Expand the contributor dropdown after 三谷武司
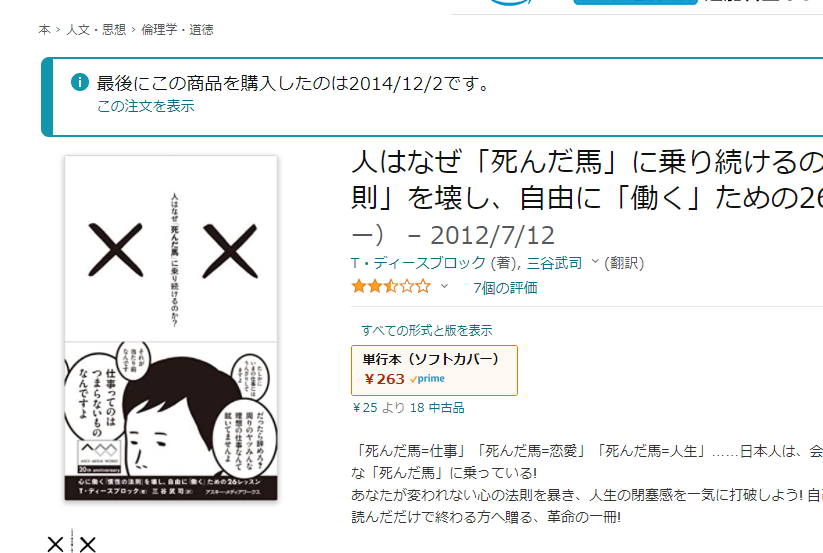 pyautogui.click(x=595, y=261)
